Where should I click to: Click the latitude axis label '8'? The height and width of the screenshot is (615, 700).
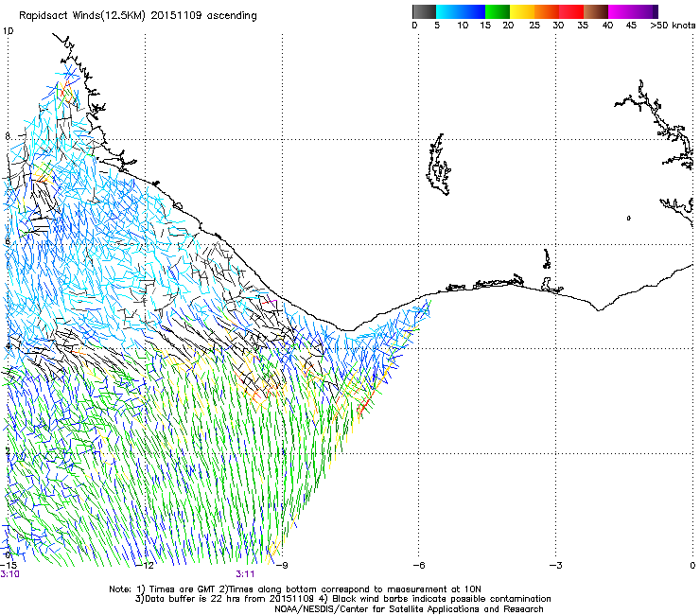point(8,136)
